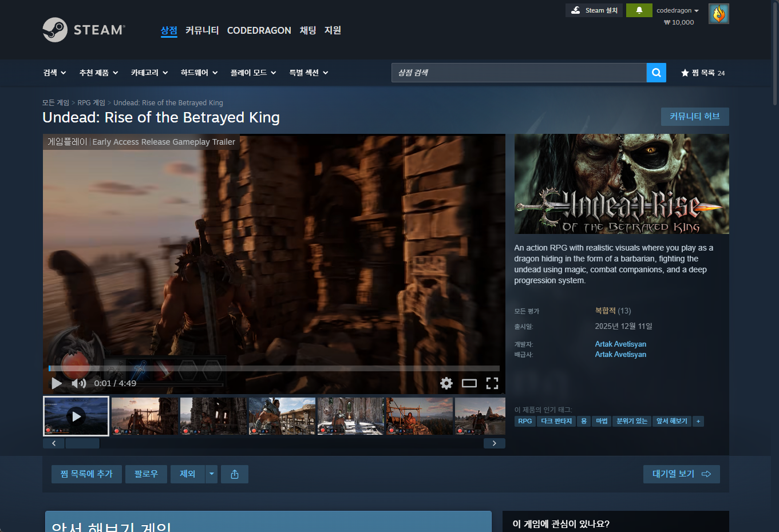This screenshot has height=532, width=779.
Task: Open the 하드웨어 dropdown
Action: [x=199, y=73]
